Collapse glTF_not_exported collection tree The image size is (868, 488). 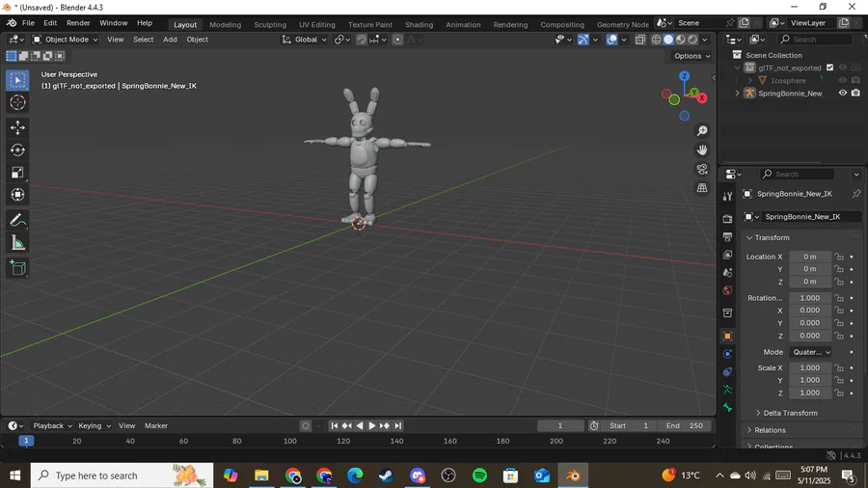[x=738, y=68]
